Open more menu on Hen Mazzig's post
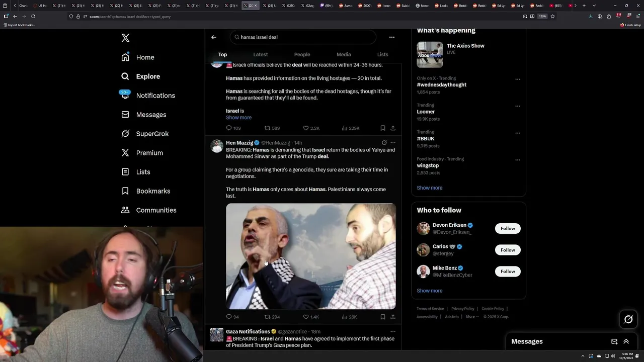 (x=393, y=143)
